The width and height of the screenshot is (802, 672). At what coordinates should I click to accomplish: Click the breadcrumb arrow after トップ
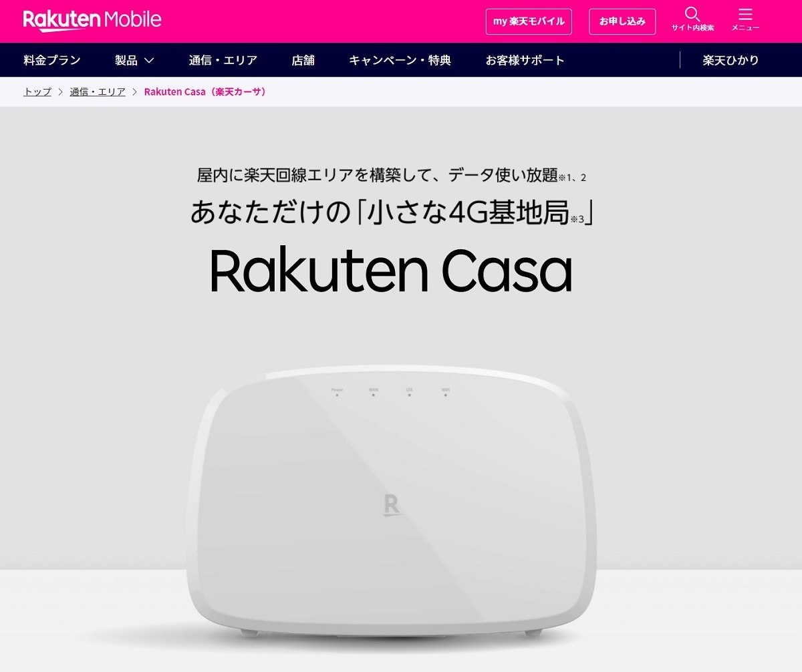click(x=61, y=92)
